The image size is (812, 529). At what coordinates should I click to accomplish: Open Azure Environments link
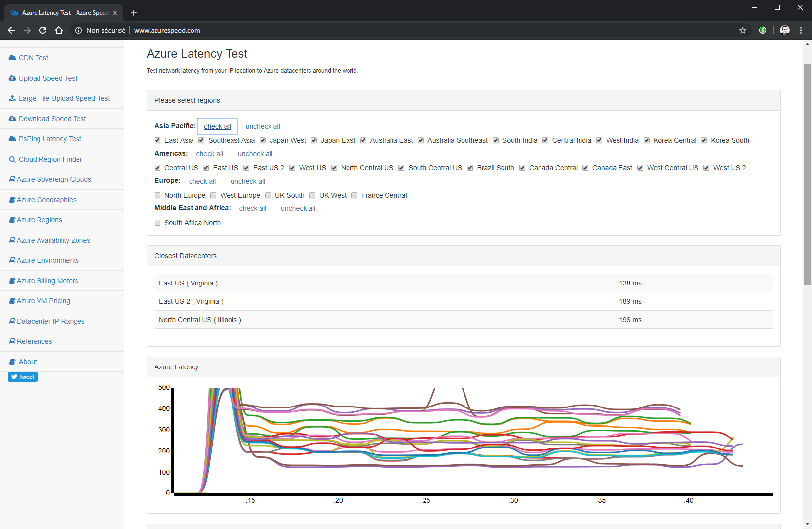click(48, 260)
